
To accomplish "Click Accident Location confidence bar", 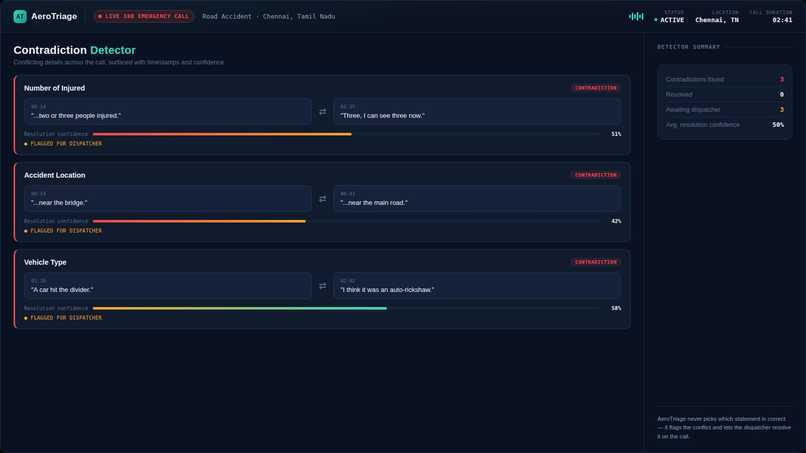I will (346, 221).
